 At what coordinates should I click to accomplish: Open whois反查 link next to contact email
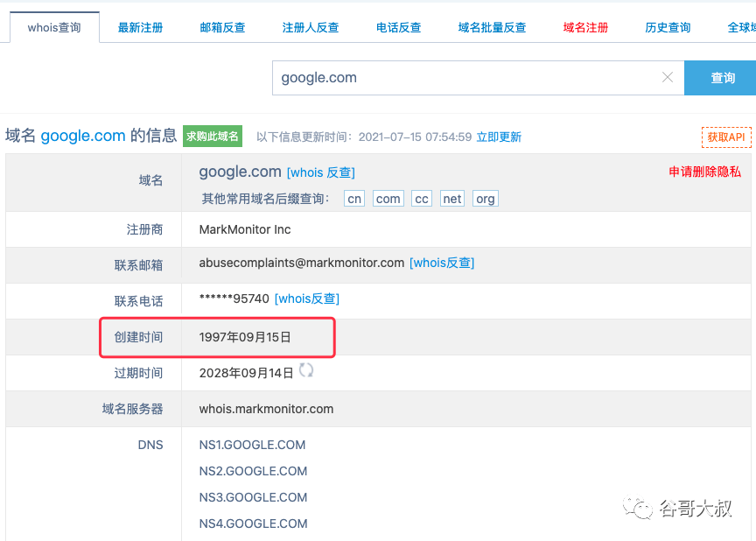(x=442, y=263)
